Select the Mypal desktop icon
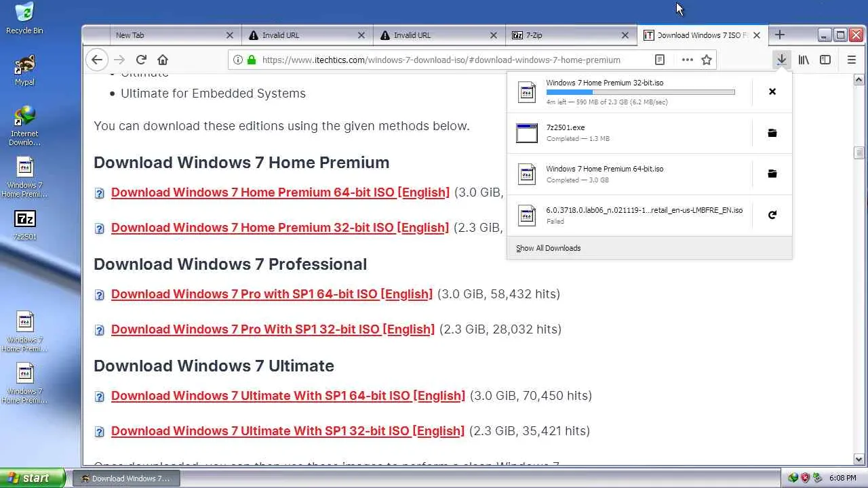The height and width of the screenshot is (488, 868). (24, 70)
